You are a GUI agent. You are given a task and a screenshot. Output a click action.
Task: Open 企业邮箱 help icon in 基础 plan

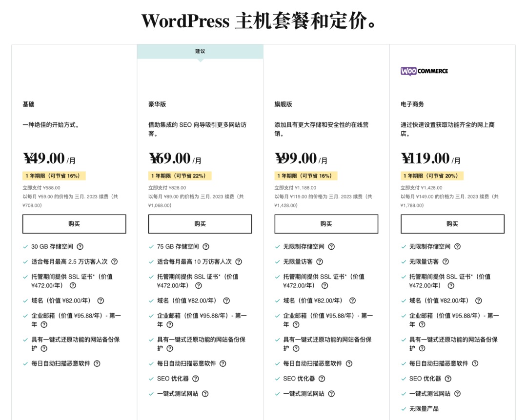44,324
